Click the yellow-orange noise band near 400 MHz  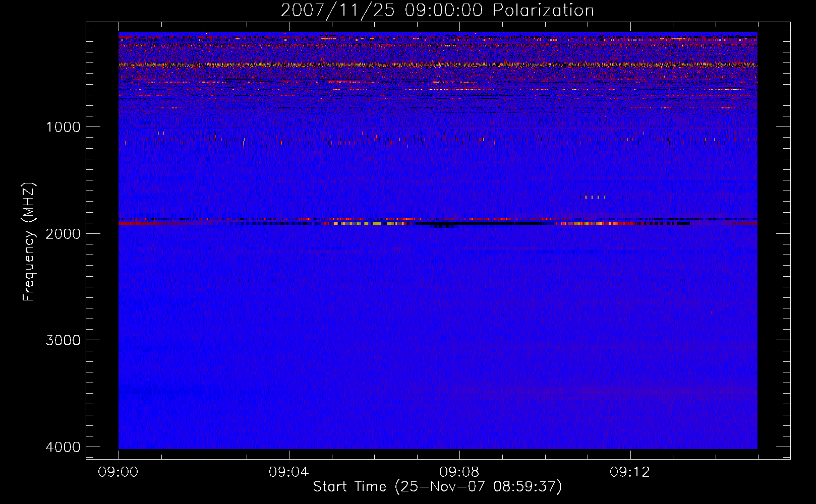pos(438,65)
